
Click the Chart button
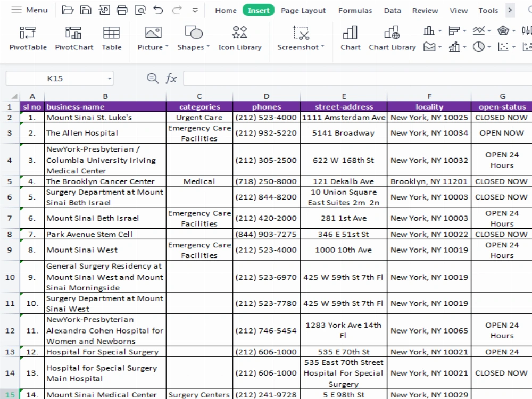point(350,38)
